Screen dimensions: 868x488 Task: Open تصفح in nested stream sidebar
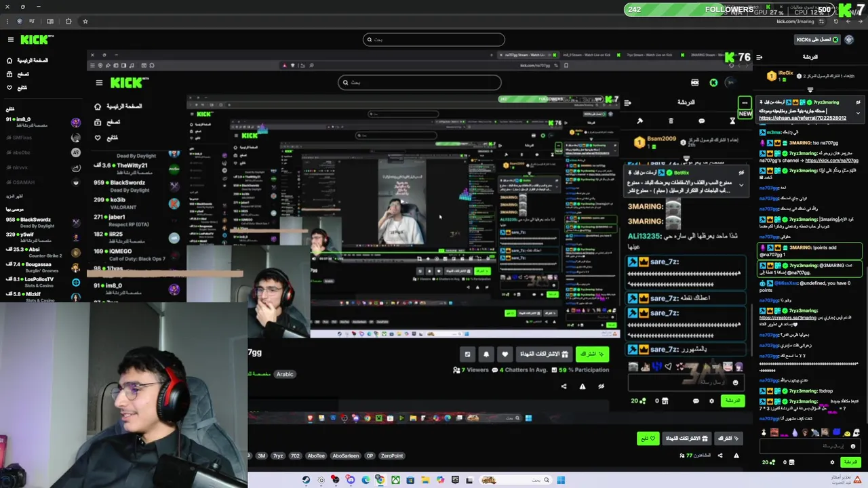(x=107, y=122)
